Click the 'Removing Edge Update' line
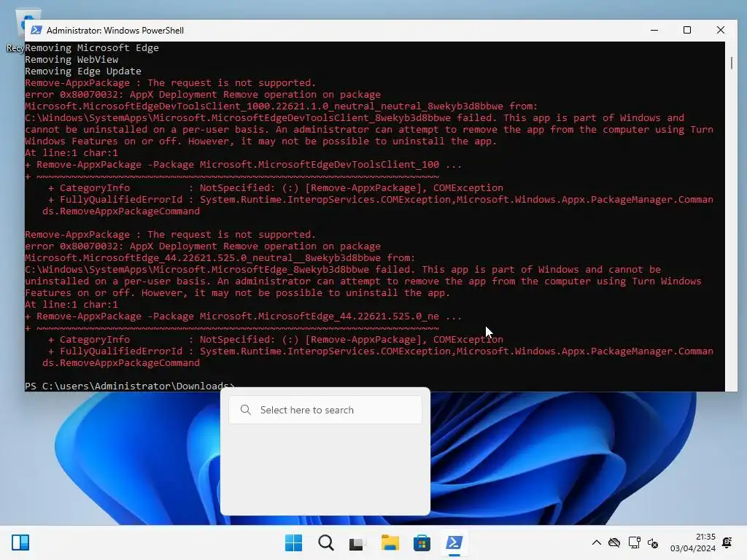The height and width of the screenshot is (560, 747). (x=83, y=71)
